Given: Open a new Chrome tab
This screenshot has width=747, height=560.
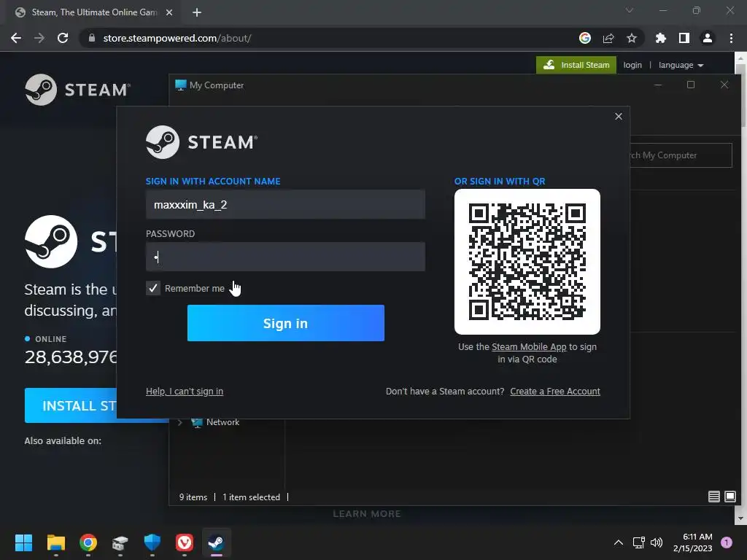Looking at the screenshot, I should (x=197, y=12).
